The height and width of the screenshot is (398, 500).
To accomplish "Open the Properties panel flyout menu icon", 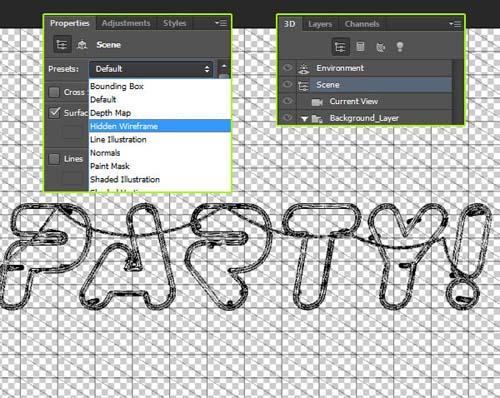I will [221, 23].
